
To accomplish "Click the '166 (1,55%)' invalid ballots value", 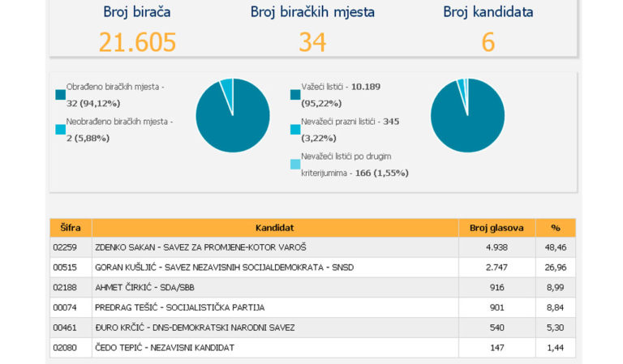I will (382, 173).
